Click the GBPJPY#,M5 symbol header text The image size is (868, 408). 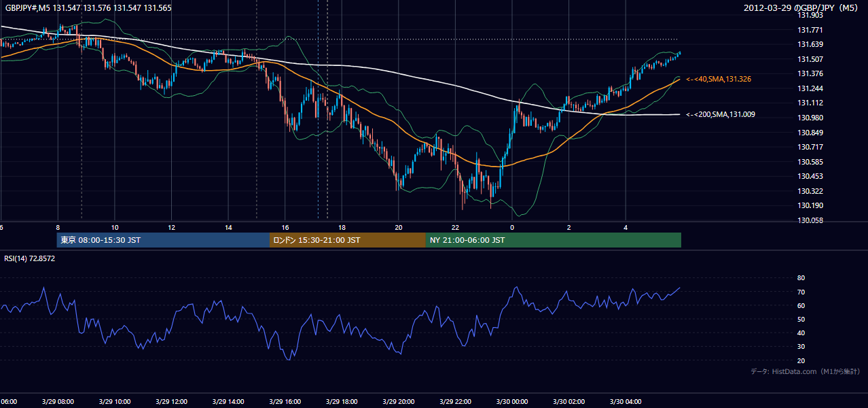pyautogui.click(x=88, y=8)
